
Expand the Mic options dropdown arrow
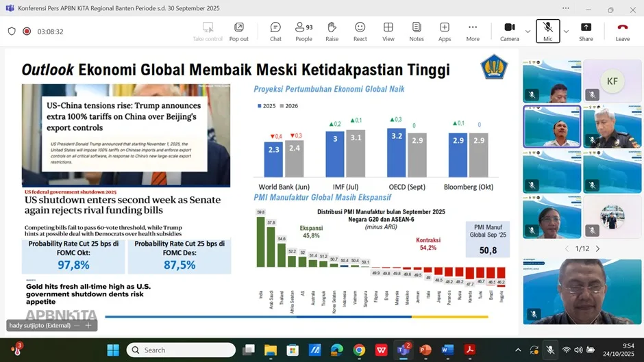pyautogui.click(x=566, y=31)
